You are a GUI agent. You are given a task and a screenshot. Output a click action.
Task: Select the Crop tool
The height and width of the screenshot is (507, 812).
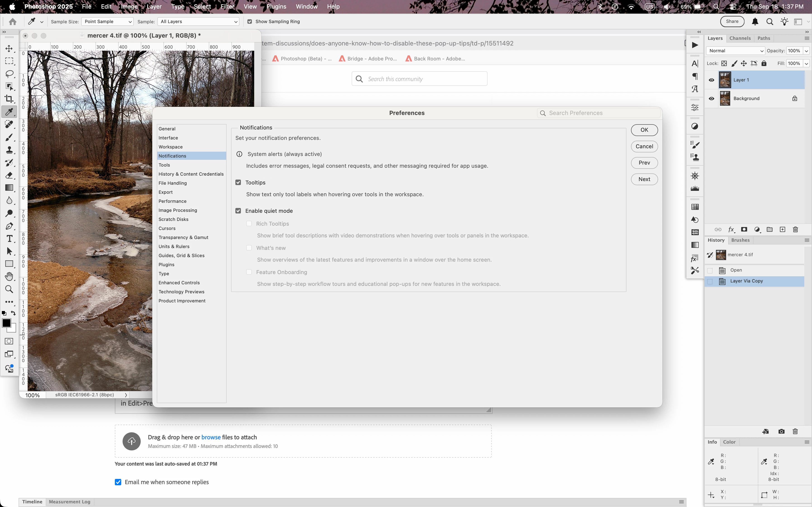9,99
